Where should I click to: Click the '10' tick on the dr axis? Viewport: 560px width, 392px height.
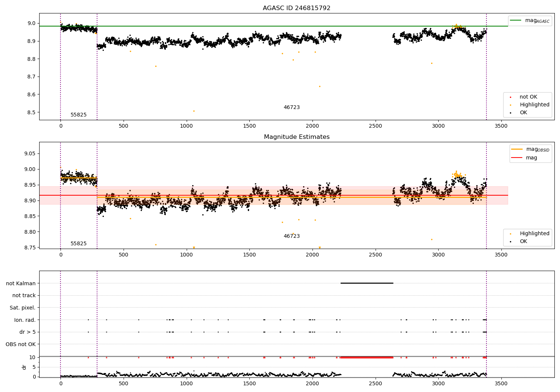click(x=32, y=358)
